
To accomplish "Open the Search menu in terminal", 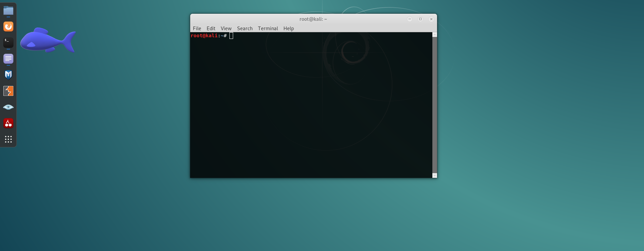I will tap(245, 29).
